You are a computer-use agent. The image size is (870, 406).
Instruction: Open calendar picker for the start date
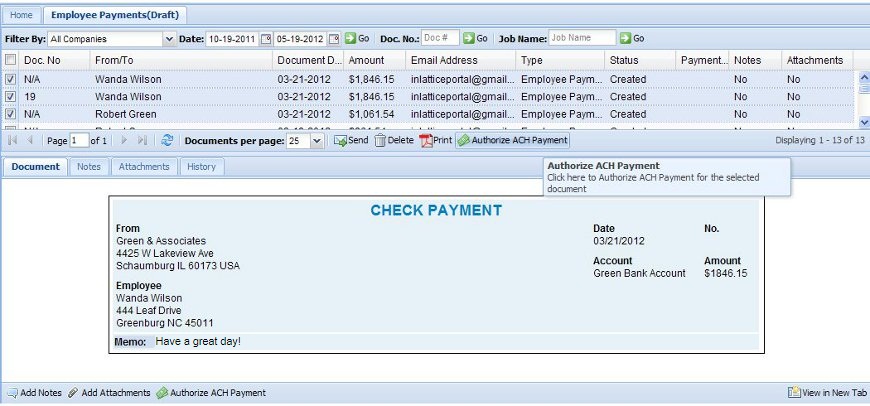(266, 38)
